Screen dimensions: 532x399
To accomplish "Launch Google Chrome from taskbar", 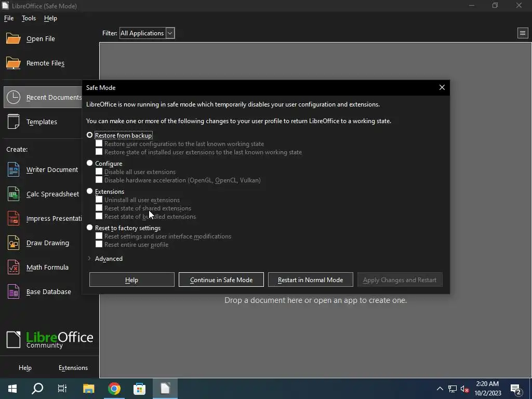I will (x=114, y=389).
